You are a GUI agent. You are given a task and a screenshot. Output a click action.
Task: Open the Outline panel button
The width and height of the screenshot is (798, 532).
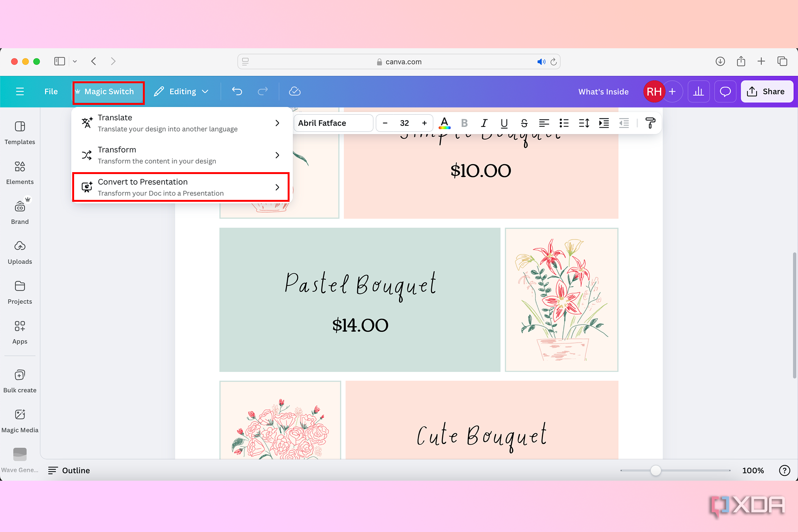pos(69,470)
